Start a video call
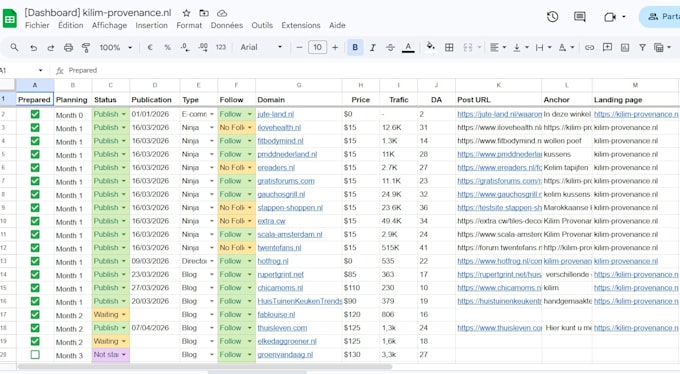 pos(610,17)
